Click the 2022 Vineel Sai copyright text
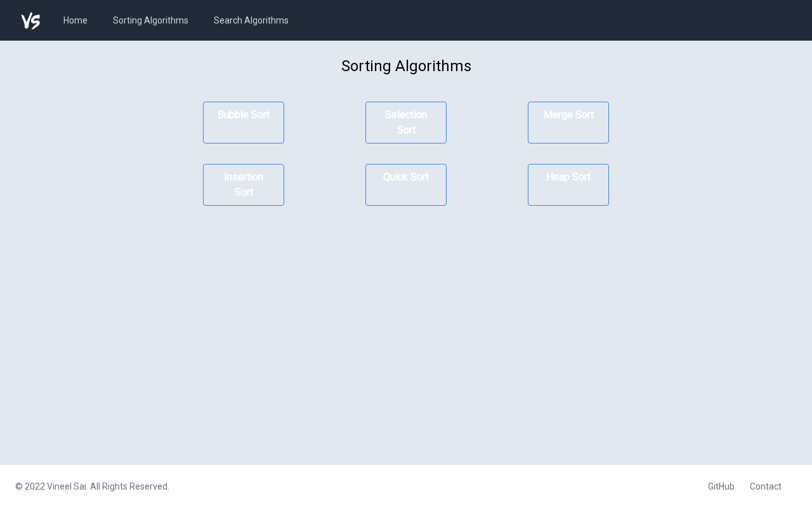 (93, 486)
